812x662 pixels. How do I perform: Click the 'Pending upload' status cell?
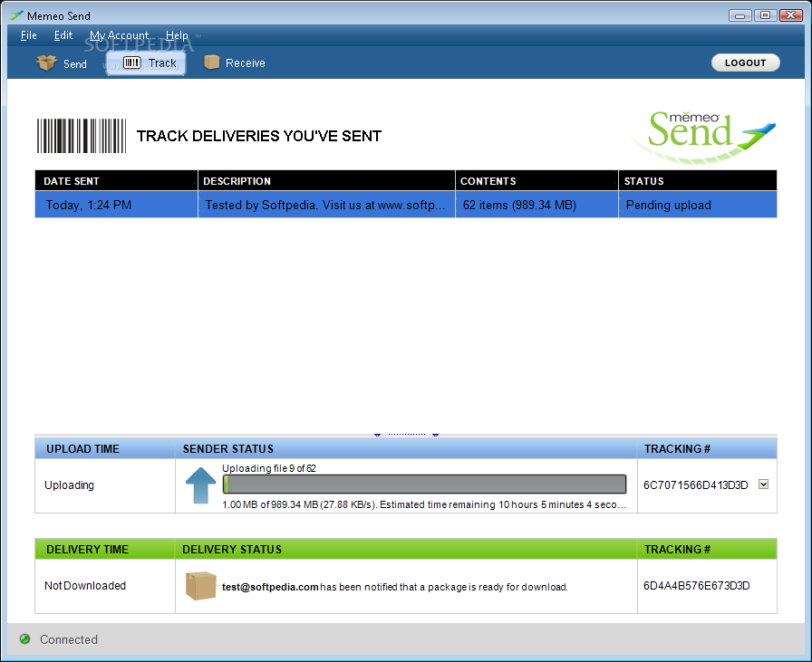698,205
